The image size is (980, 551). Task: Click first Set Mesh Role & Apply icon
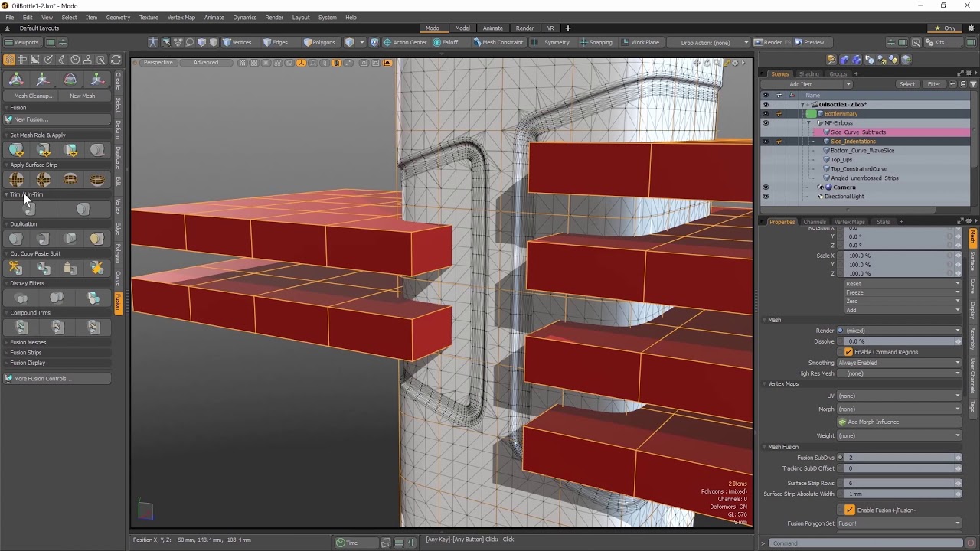click(16, 150)
